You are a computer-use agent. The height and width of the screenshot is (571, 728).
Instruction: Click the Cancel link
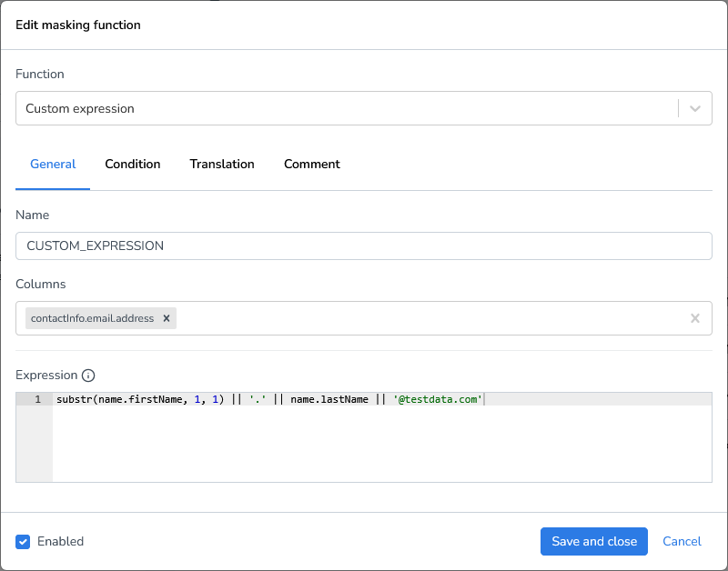point(682,541)
